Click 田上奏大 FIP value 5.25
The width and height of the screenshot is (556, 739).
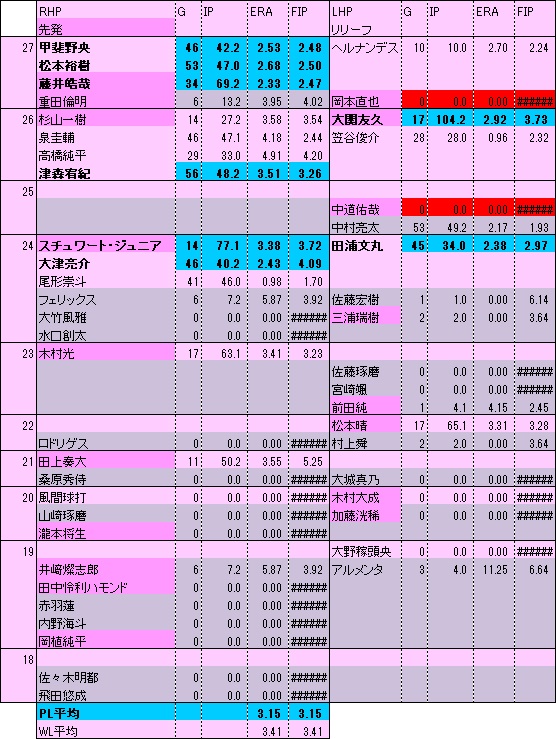[309, 461]
